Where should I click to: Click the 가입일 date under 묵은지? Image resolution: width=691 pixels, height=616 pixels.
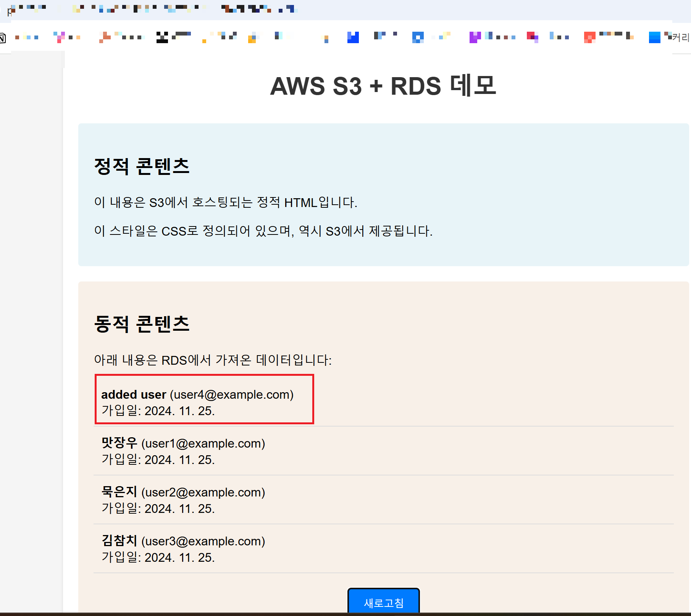158,509
